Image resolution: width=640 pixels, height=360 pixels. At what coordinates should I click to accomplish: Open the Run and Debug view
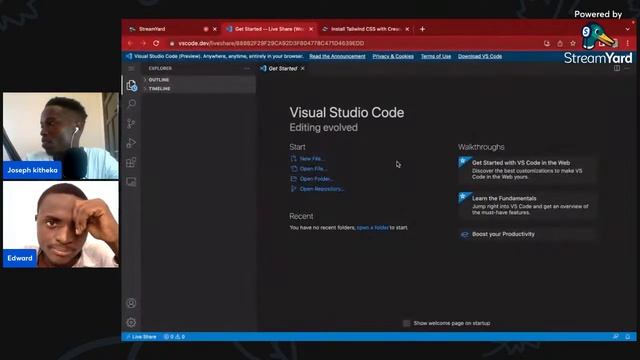[131, 143]
